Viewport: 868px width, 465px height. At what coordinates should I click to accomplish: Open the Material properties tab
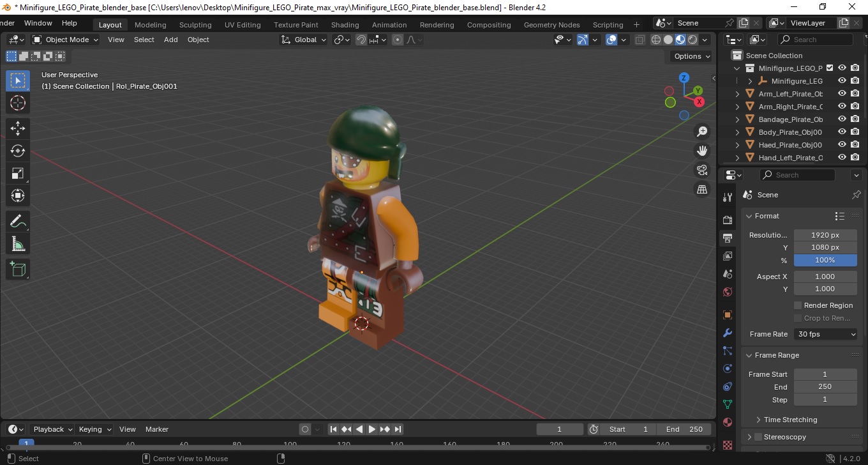(x=728, y=422)
